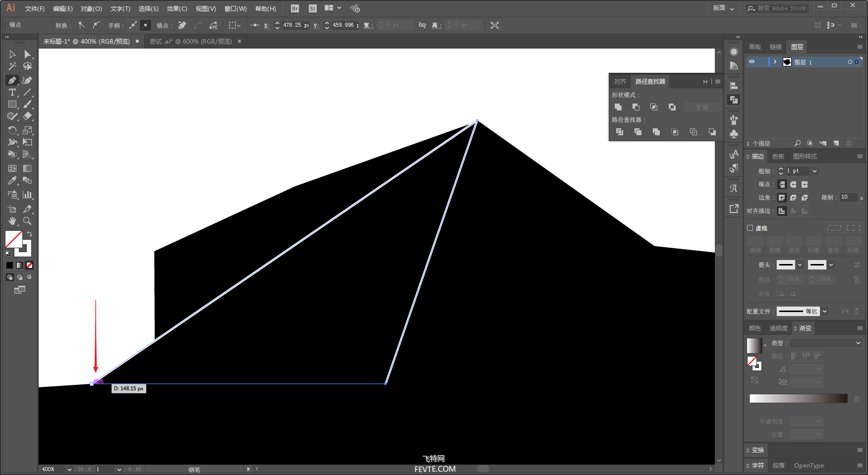Image resolution: width=868 pixels, height=475 pixels.
Task: Open the 版面 workspace dropdown
Action: [724, 8]
